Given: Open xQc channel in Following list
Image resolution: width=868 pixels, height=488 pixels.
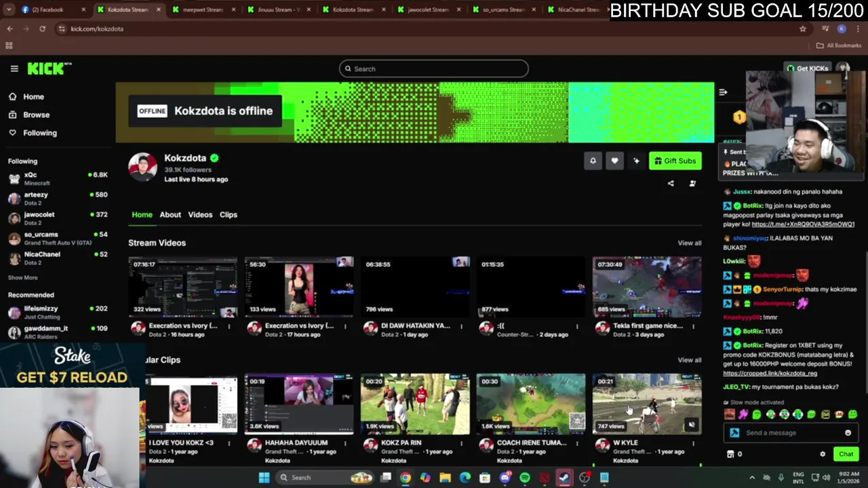Looking at the screenshot, I should pyautogui.click(x=58, y=178).
